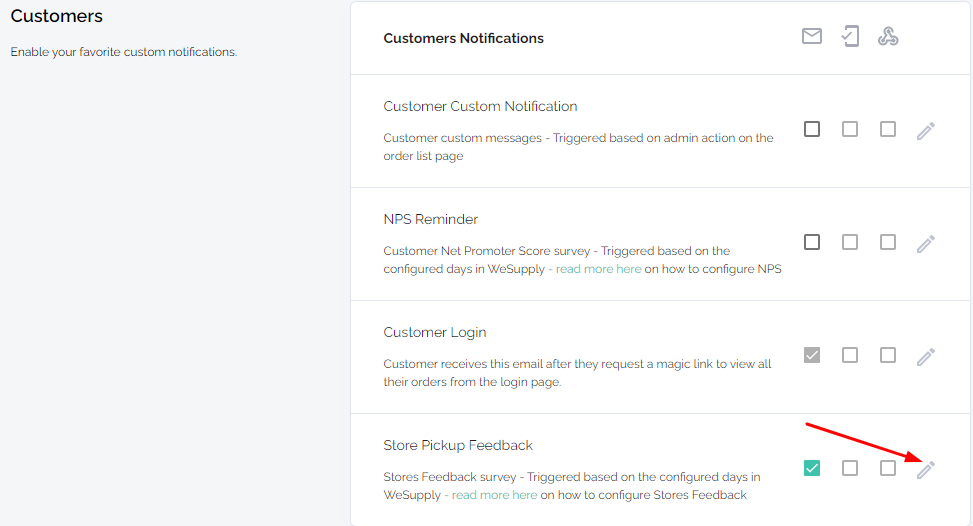Screen dimensions: 973x526
Task: Enable SMS for Customer Custom Notification
Action: click(x=850, y=129)
